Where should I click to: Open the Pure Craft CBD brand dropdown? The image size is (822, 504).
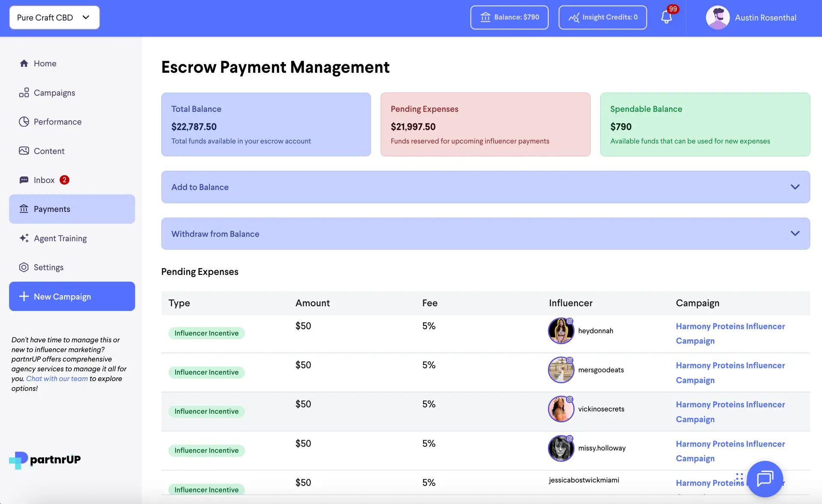(x=54, y=17)
